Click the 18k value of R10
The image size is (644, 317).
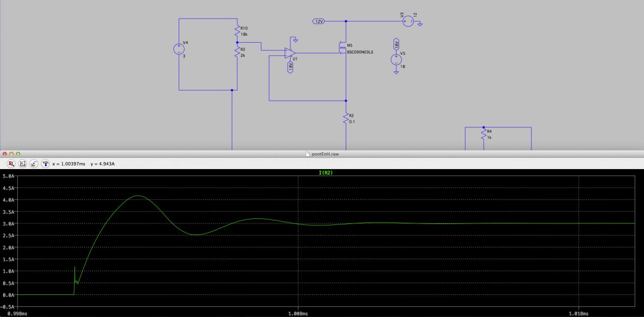click(x=244, y=34)
